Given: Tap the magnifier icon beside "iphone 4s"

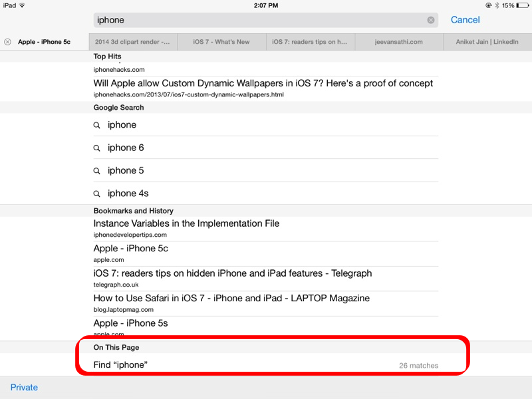Looking at the screenshot, I should tap(96, 194).
